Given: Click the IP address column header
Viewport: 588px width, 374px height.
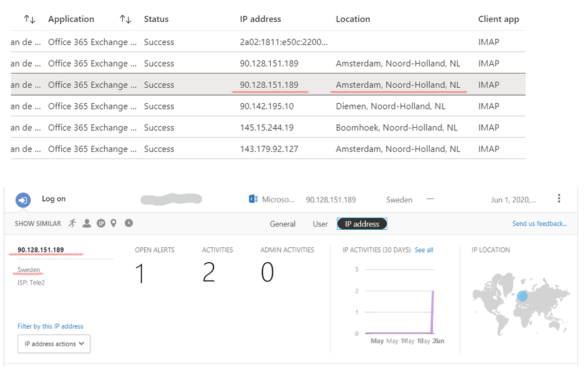Looking at the screenshot, I should click(x=260, y=19).
